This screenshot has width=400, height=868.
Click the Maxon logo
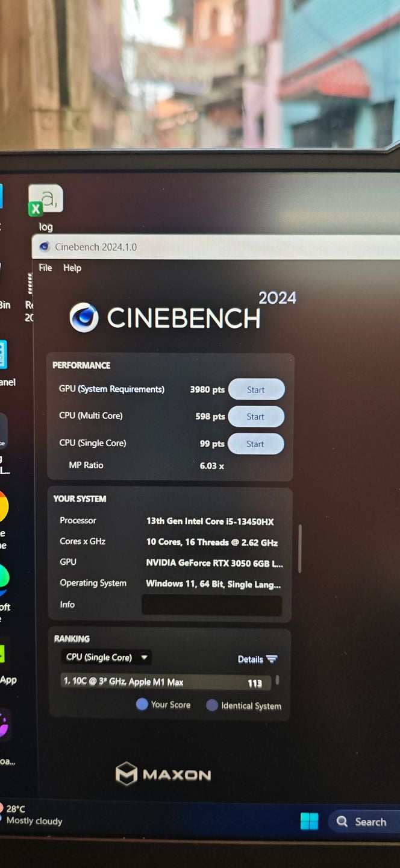[163, 774]
